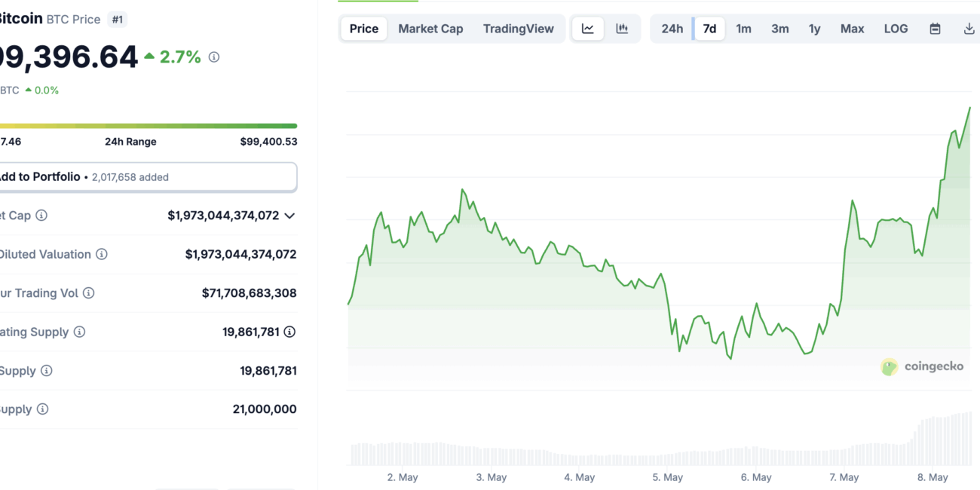Open the TradingView chart tab
The image size is (980, 490).
pyautogui.click(x=519, y=29)
